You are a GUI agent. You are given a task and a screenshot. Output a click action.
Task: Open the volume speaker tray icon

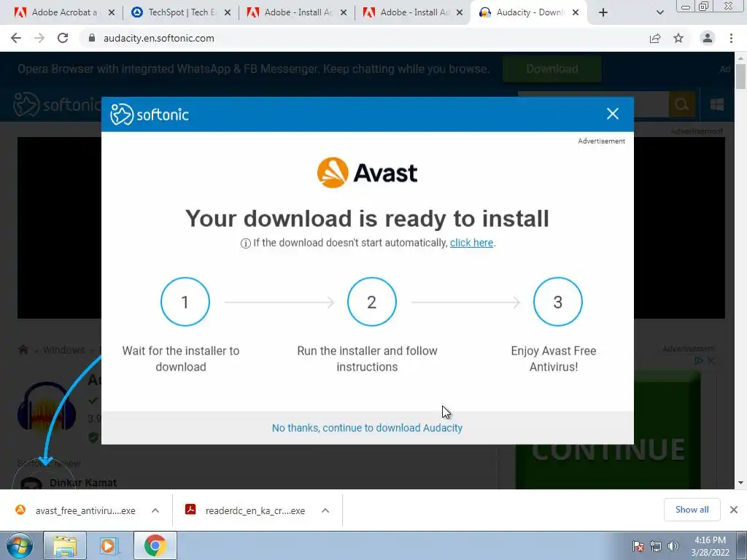pos(673,546)
